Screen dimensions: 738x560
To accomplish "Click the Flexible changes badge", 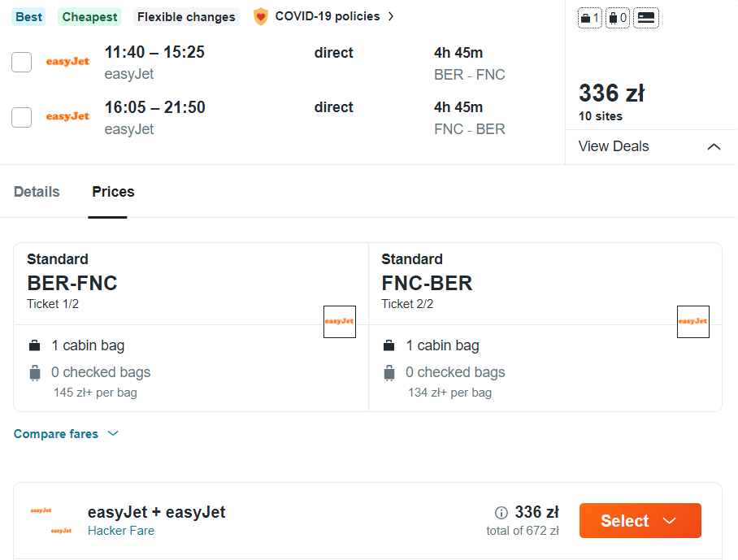I will pyautogui.click(x=186, y=17).
